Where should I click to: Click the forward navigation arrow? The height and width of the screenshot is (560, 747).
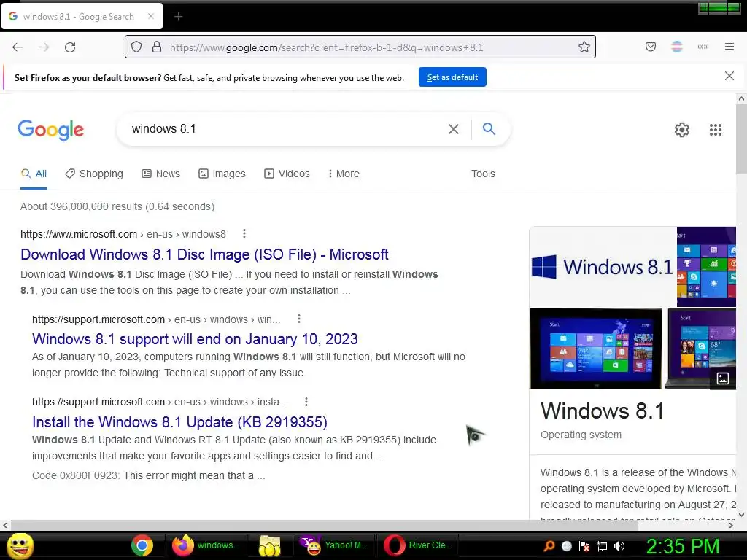44,47
